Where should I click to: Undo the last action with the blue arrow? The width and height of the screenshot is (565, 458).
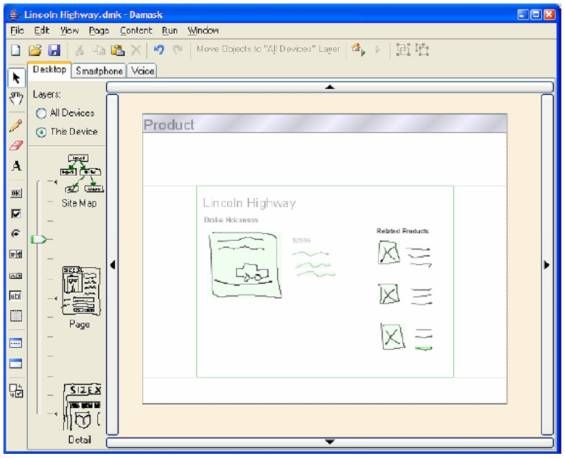[159, 49]
